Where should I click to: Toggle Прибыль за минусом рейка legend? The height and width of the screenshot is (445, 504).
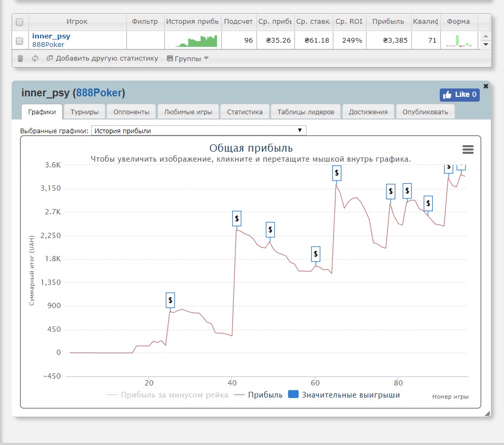167,395
